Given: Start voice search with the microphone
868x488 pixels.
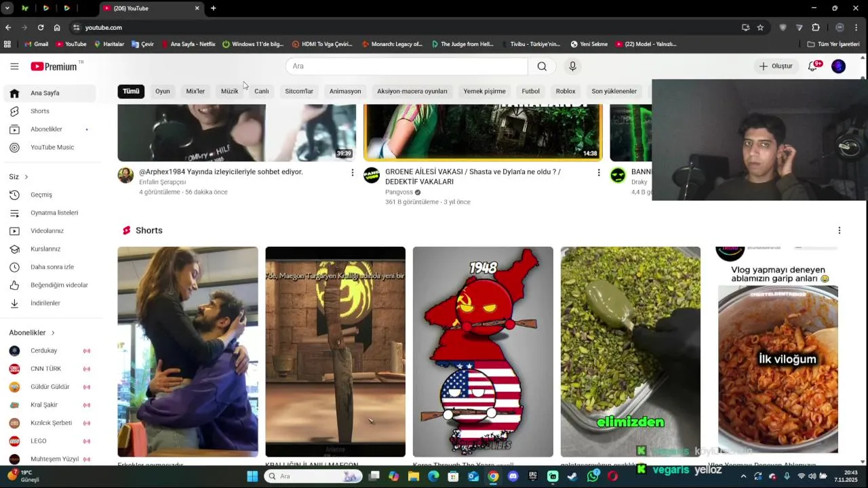Looking at the screenshot, I should [x=572, y=66].
